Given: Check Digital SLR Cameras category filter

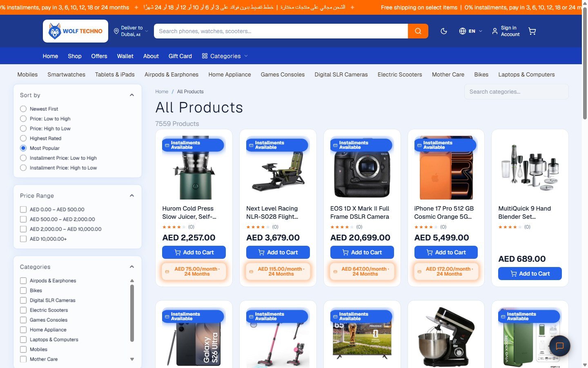Looking at the screenshot, I should point(23,300).
